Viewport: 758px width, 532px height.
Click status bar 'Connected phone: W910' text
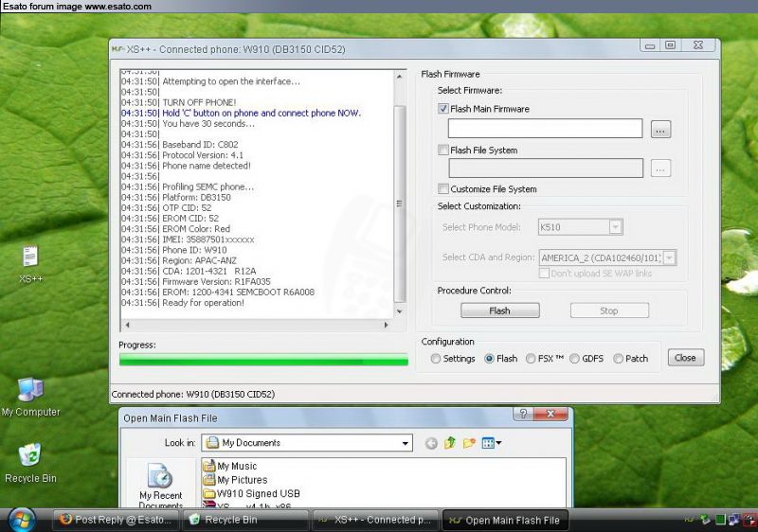click(x=193, y=395)
